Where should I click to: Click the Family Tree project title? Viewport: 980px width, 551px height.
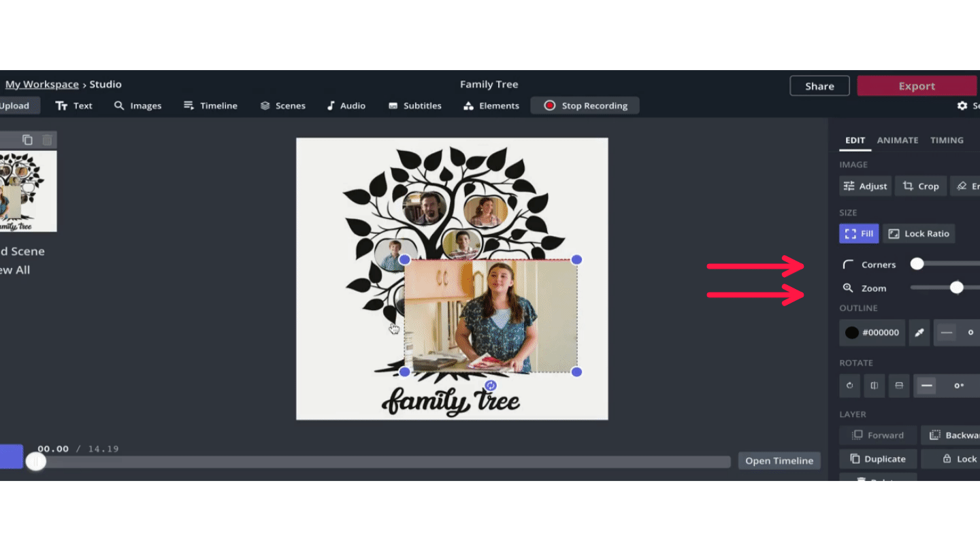tap(489, 84)
